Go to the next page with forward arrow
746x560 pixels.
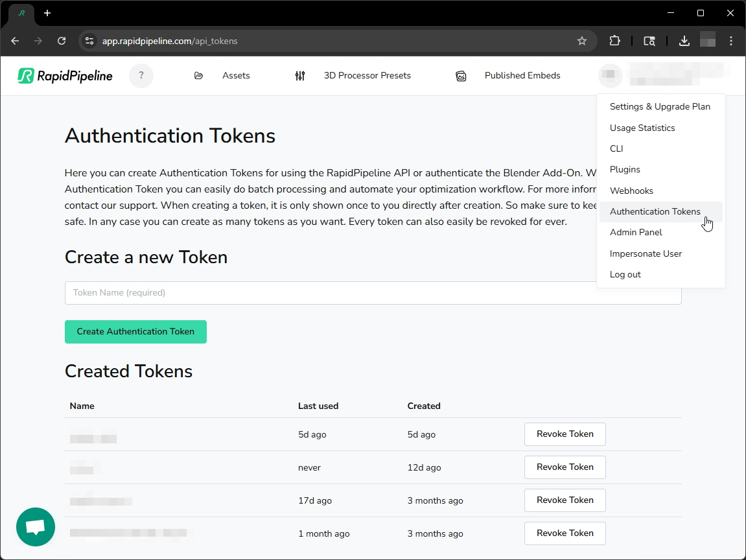(38, 41)
